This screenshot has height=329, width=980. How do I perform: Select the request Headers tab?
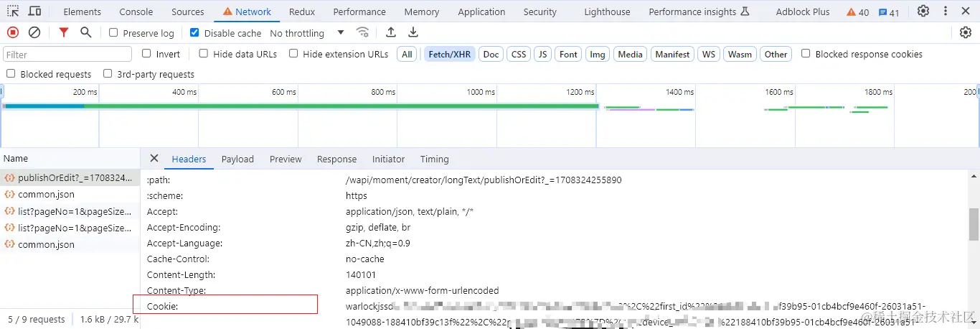pyautogui.click(x=189, y=159)
